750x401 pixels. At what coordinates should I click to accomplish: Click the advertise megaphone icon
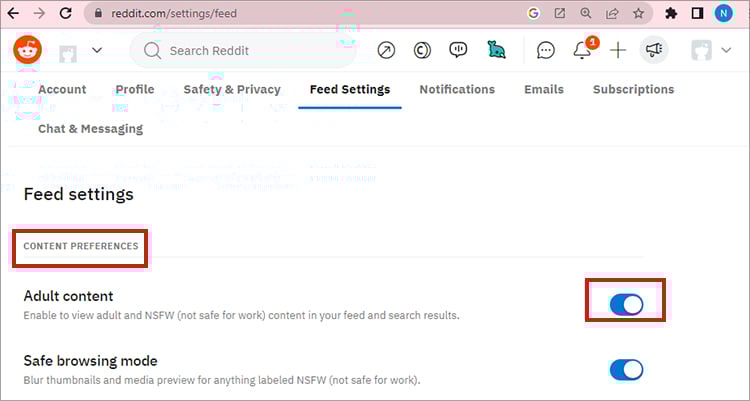pos(654,50)
